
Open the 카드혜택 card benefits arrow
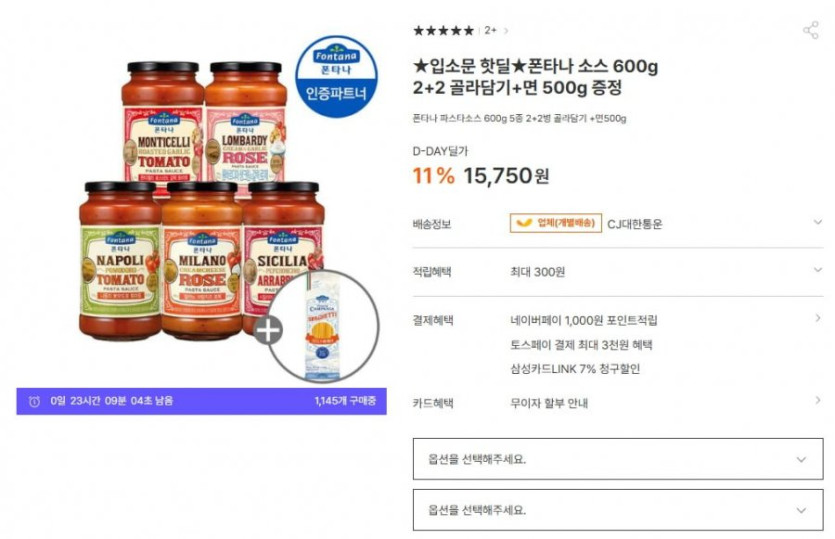click(817, 400)
